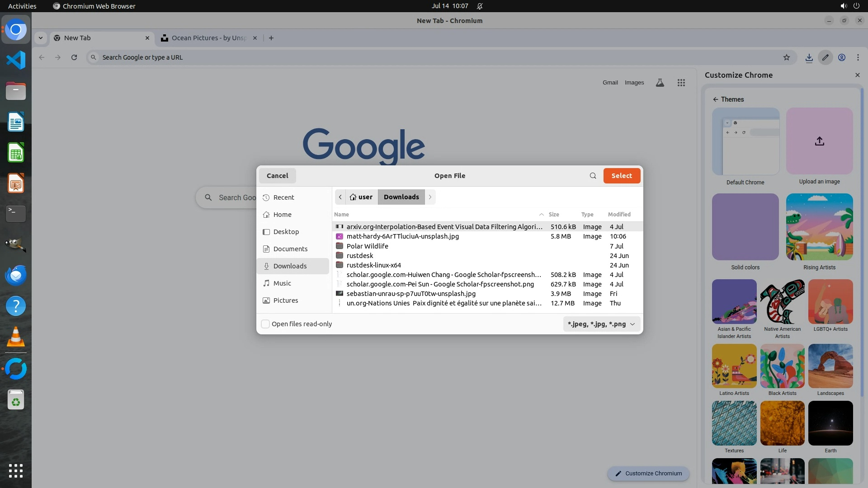
Task: Enable the Open files read-only checkbox
Action: 266,324
